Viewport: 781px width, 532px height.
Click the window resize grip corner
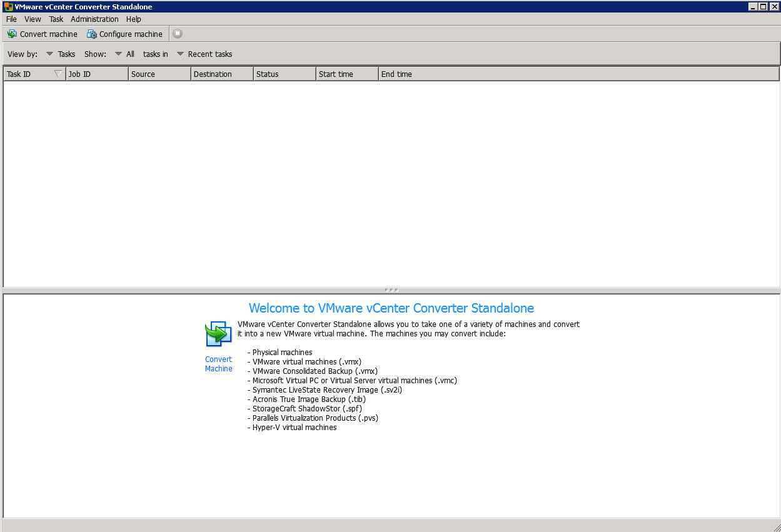point(776,527)
